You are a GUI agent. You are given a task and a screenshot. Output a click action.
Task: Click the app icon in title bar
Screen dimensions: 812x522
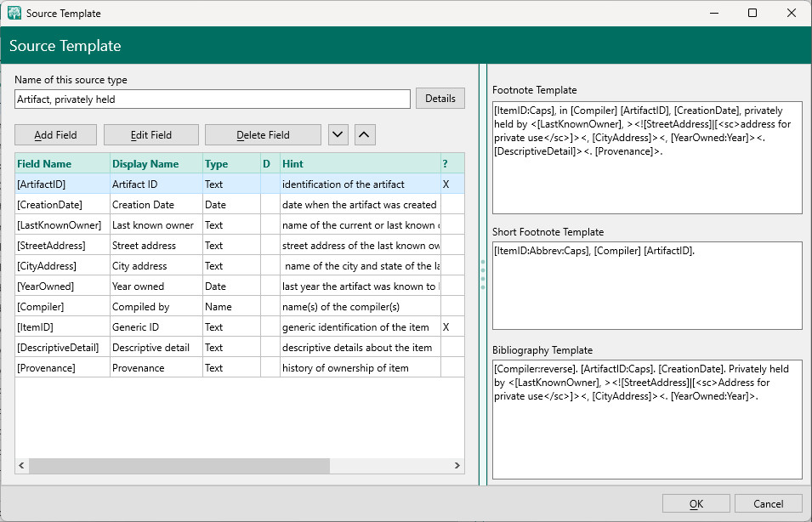pos(14,13)
